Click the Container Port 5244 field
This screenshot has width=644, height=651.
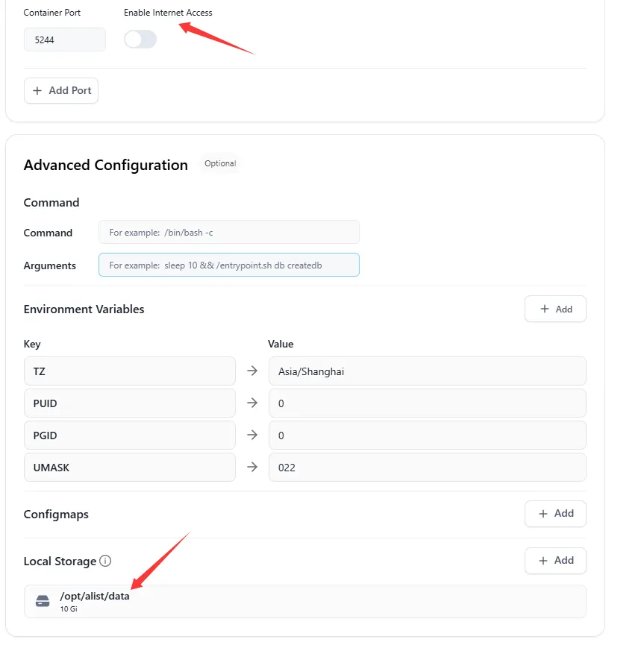pyautogui.click(x=65, y=40)
